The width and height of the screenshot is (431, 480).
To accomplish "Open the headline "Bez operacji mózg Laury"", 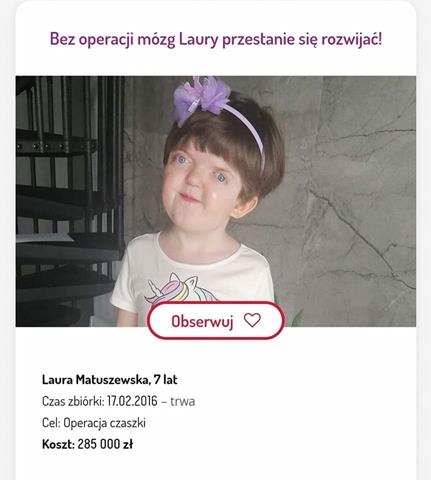I will (x=216, y=39).
